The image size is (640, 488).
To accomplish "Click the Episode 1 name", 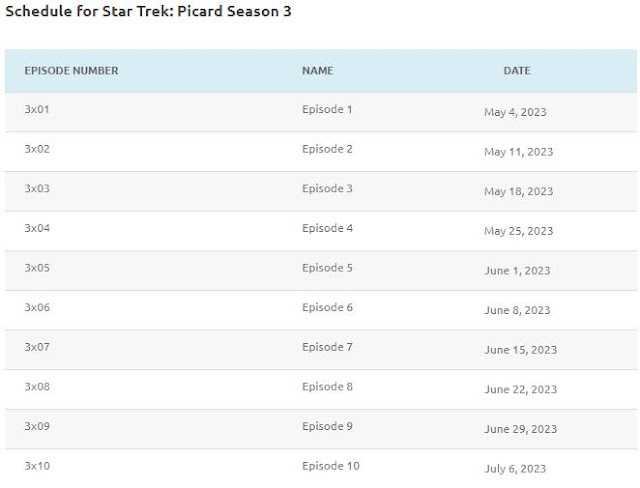I will [x=327, y=109].
